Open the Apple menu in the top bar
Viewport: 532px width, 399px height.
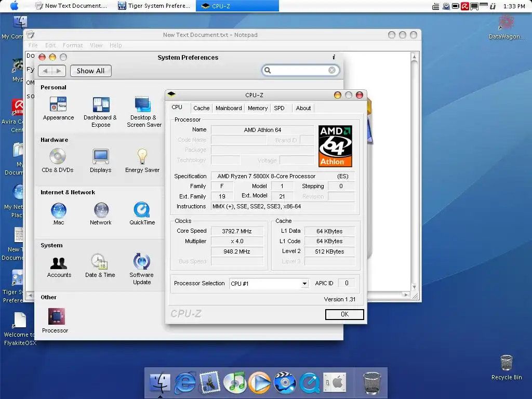pyautogui.click(x=14, y=6)
